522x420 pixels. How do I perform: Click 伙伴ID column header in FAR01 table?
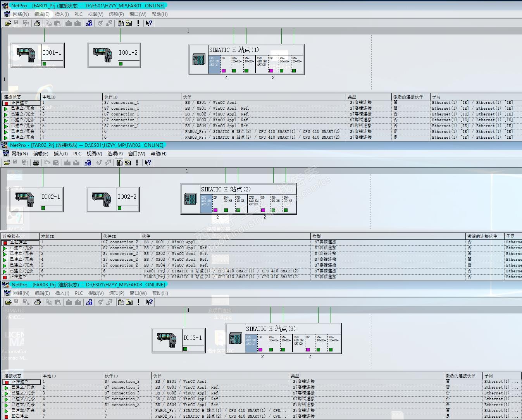(x=142, y=97)
